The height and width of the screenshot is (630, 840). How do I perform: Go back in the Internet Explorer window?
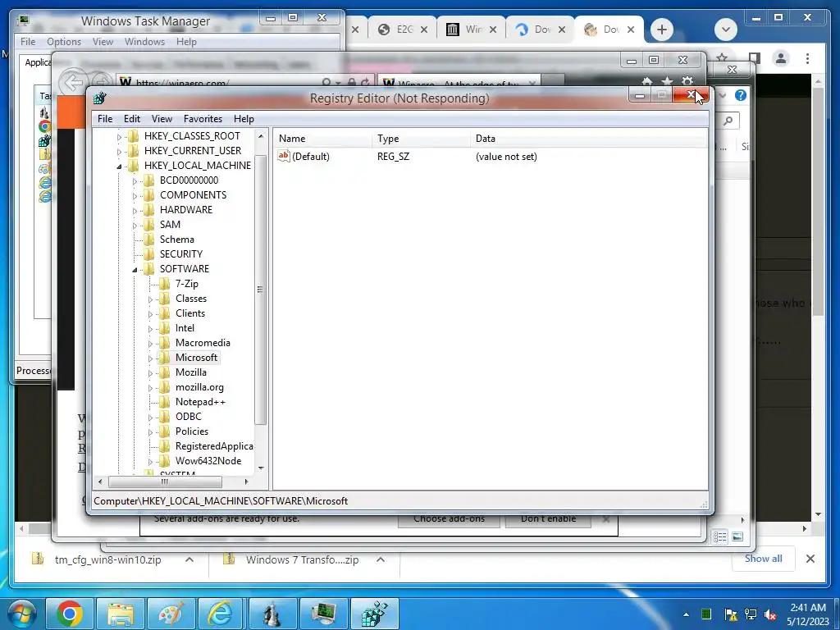click(73, 83)
